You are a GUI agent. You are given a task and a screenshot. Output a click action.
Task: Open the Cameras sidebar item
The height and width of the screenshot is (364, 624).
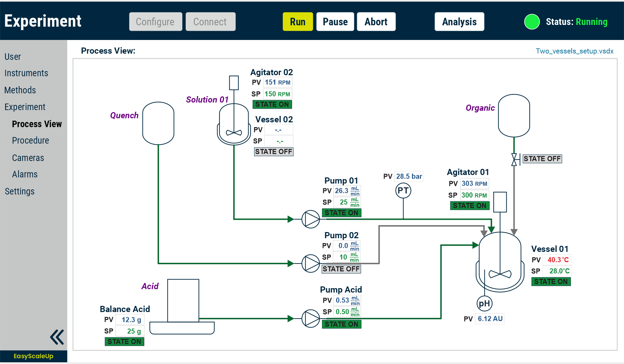[28, 158]
